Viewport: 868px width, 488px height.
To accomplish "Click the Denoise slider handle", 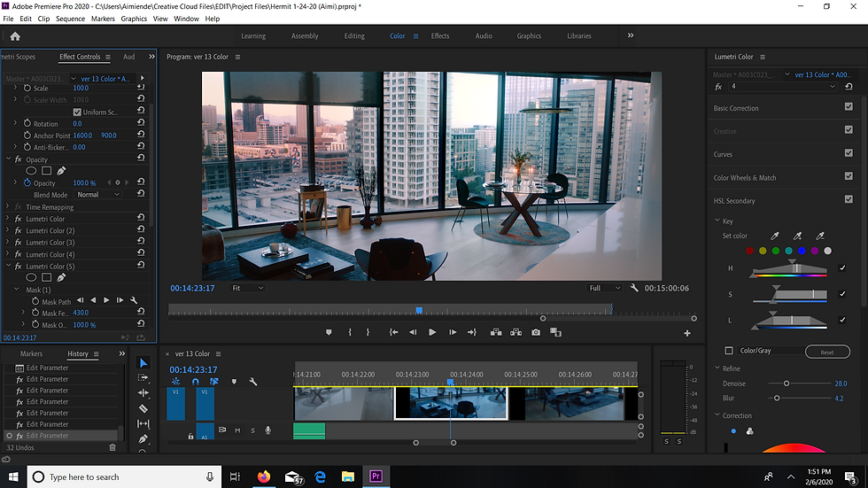I will point(787,383).
